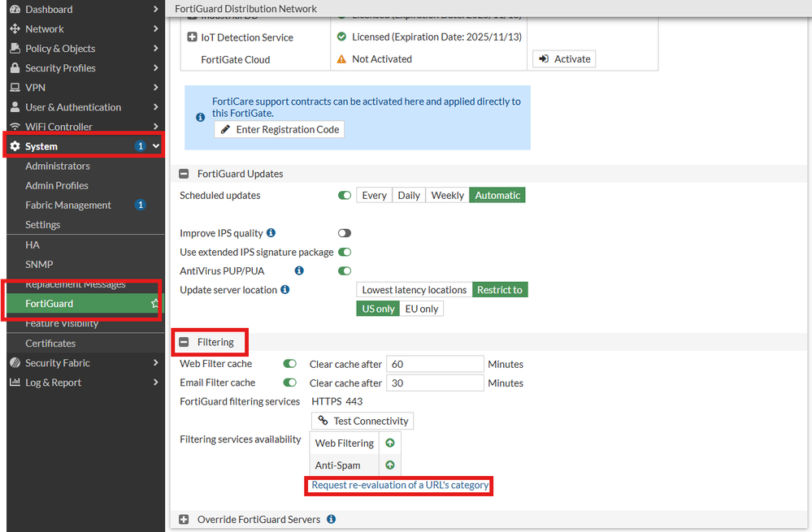Expand the Security Profiles chevron
Viewport: 812px width, 532px height.
click(x=156, y=67)
